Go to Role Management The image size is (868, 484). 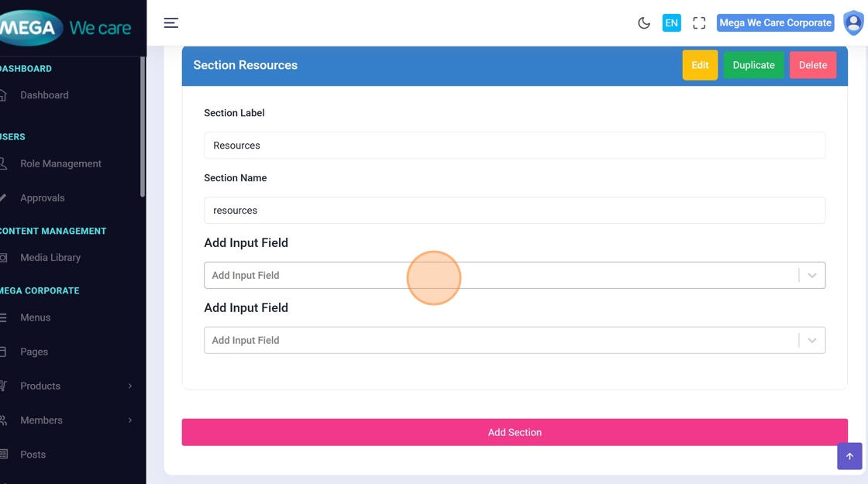(x=60, y=163)
